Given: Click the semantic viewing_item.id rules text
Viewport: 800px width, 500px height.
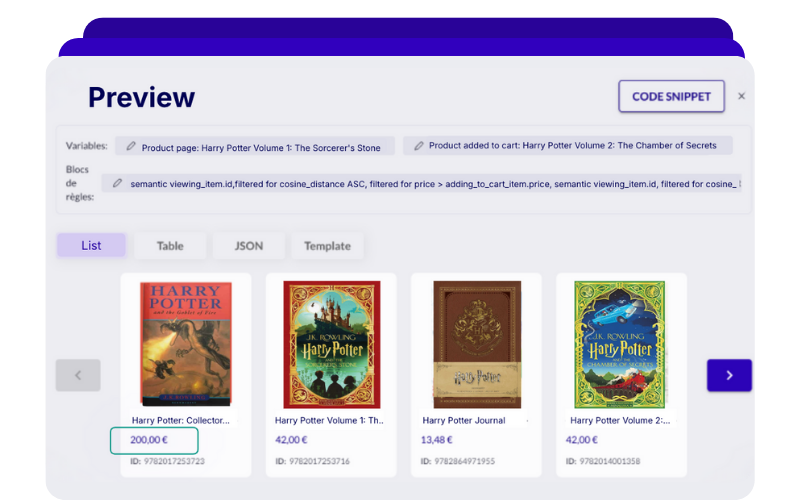Looking at the screenshot, I should click(433, 184).
